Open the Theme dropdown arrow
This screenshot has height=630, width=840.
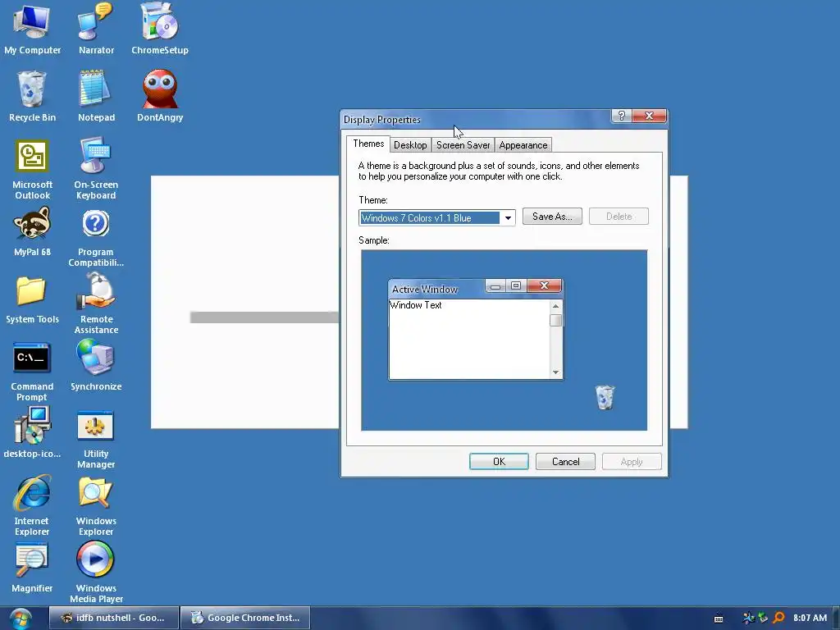[507, 218]
